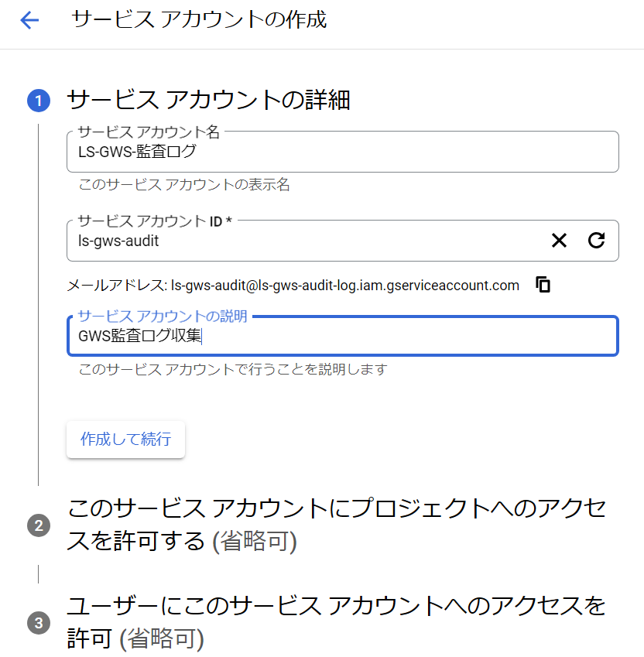Image resolution: width=644 pixels, height=657 pixels.
Task: Click the page title サービス アカウントの作成
Action: pos(199,19)
